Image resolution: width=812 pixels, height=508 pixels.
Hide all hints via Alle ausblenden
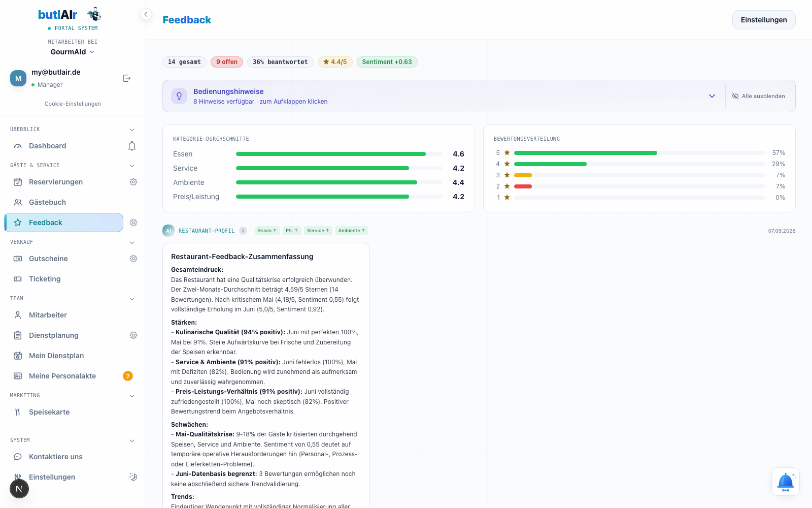[758, 96]
